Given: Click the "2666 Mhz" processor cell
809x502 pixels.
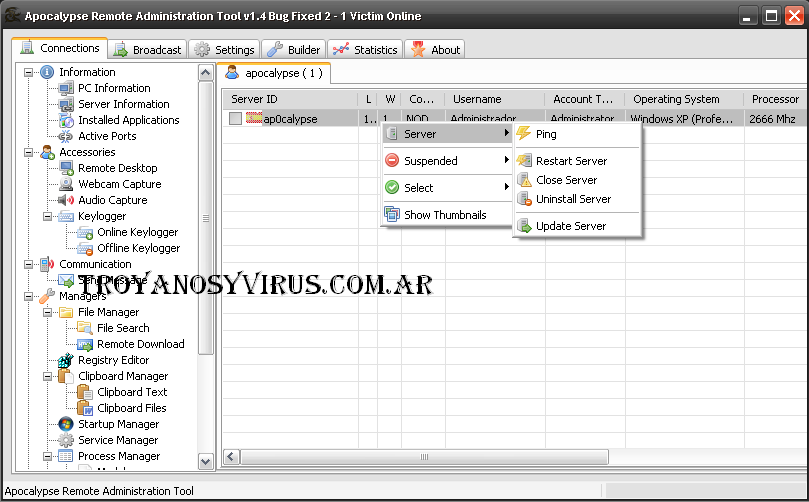Looking at the screenshot, I should pyautogui.click(x=772, y=119).
